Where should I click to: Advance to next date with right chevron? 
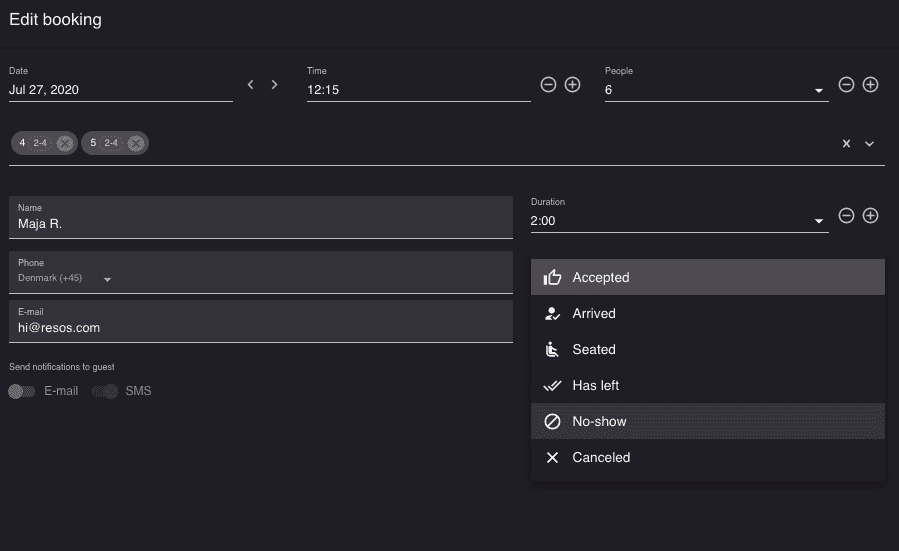[x=275, y=85]
